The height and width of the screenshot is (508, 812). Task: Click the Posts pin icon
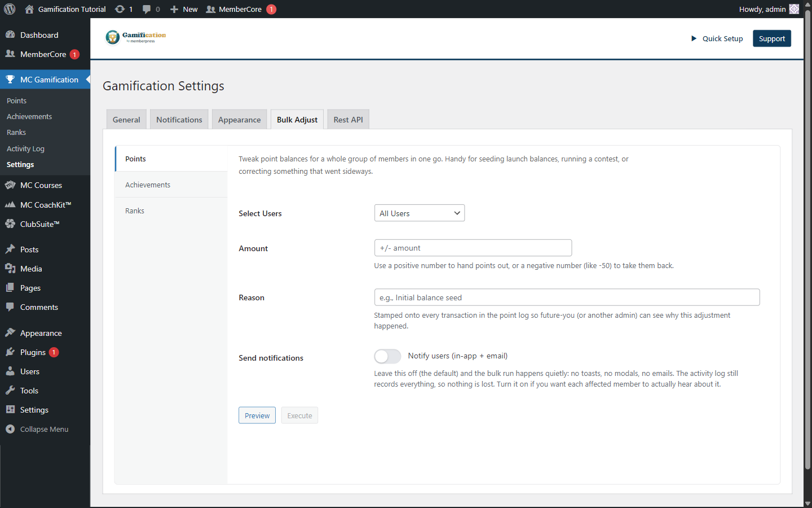coord(10,249)
